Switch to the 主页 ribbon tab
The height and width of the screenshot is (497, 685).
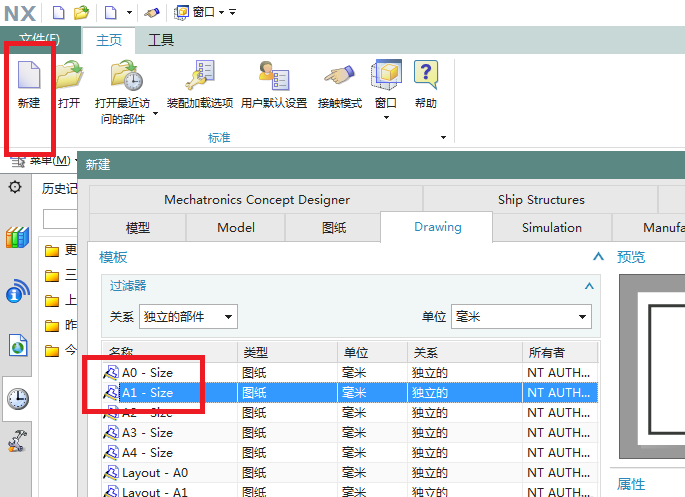coord(109,40)
